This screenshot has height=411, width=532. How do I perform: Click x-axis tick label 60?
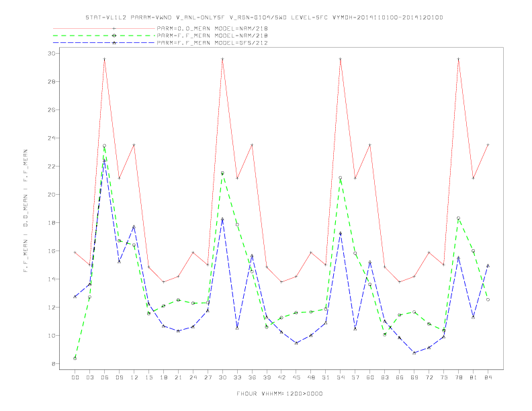[x=370, y=377]
